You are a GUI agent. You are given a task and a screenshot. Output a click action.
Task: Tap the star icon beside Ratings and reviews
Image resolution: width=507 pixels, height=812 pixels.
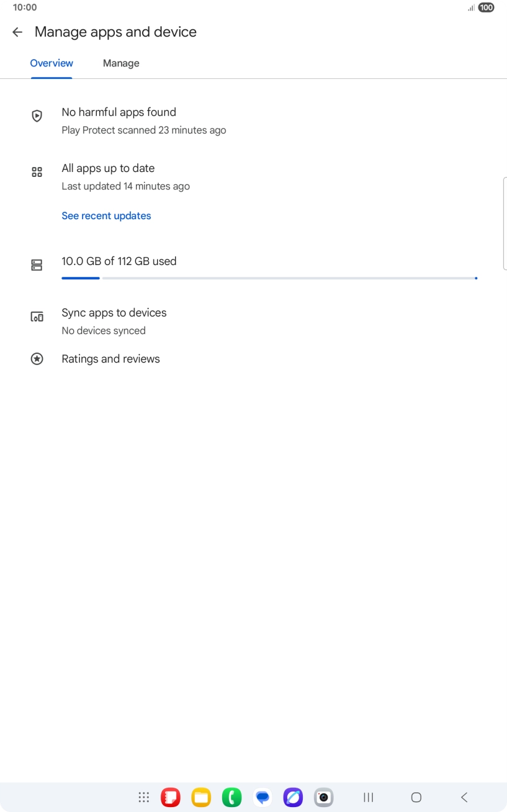click(37, 359)
